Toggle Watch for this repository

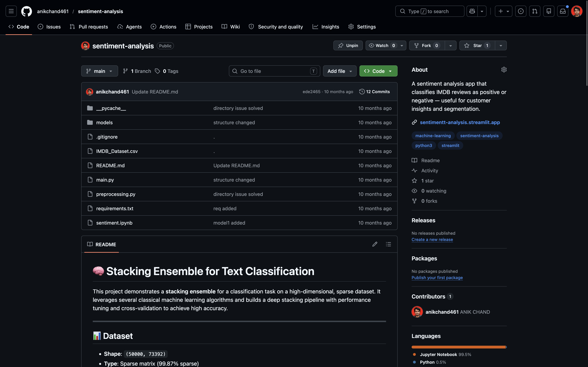pyautogui.click(x=382, y=46)
